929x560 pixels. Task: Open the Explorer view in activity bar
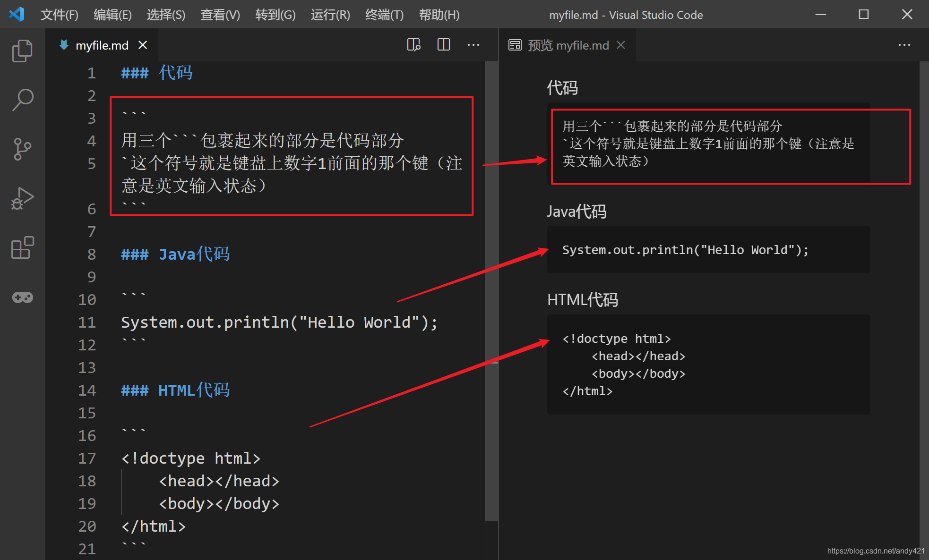click(22, 51)
